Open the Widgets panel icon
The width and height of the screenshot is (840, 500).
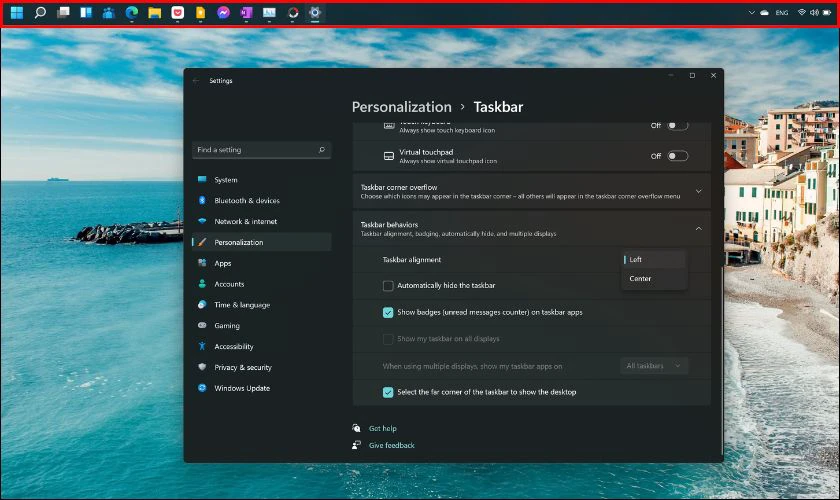click(x=86, y=12)
